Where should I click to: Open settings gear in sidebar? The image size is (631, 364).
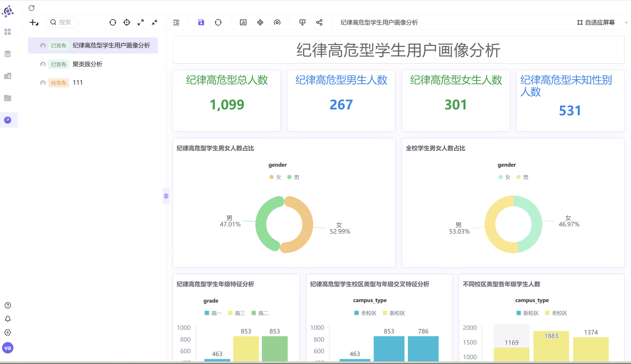click(8, 333)
